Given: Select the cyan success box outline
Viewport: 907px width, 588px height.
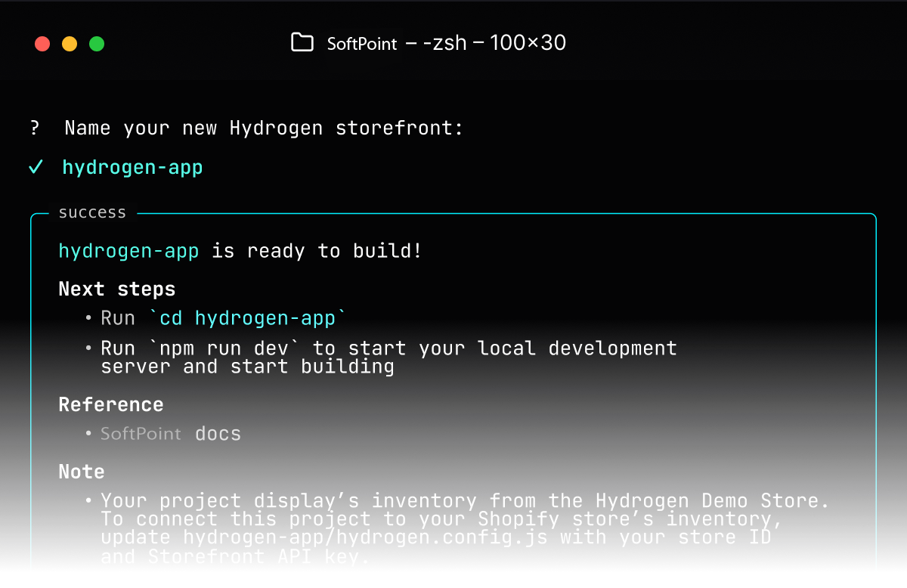Looking at the screenshot, I should (x=31, y=378).
